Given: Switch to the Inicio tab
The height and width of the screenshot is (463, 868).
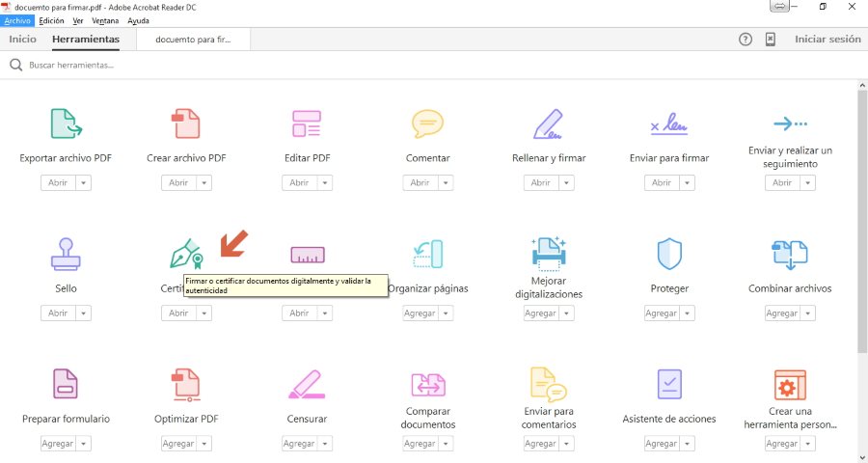Looking at the screenshot, I should click(23, 40).
